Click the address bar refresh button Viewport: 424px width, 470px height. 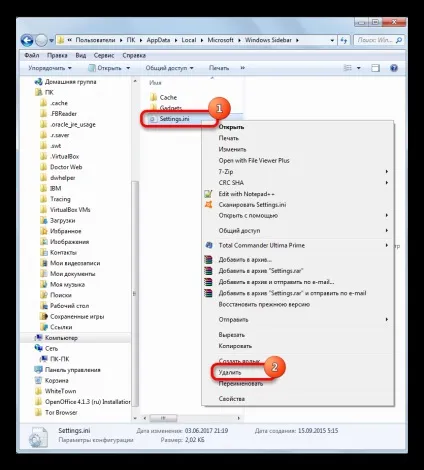pyautogui.click(x=344, y=40)
